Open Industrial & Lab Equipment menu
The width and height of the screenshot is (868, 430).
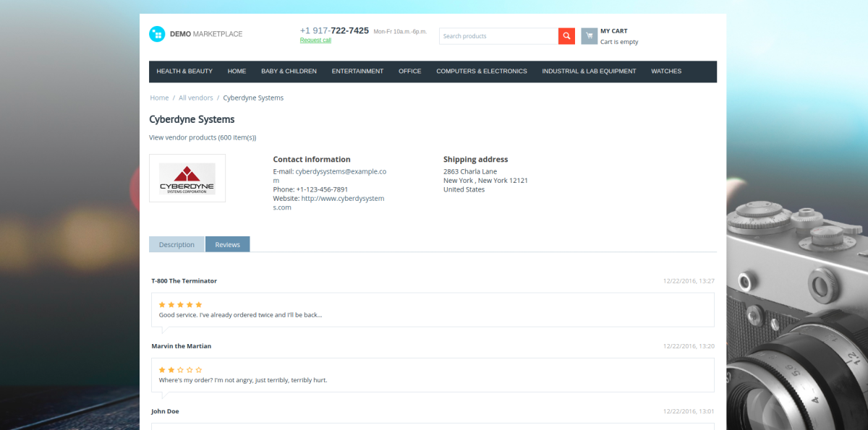(589, 72)
